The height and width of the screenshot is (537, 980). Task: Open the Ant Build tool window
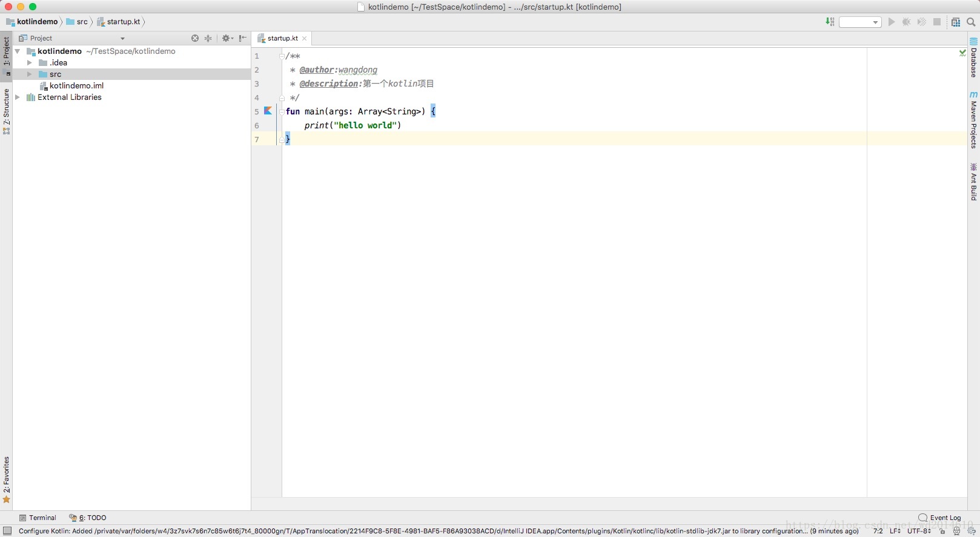point(974,182)
